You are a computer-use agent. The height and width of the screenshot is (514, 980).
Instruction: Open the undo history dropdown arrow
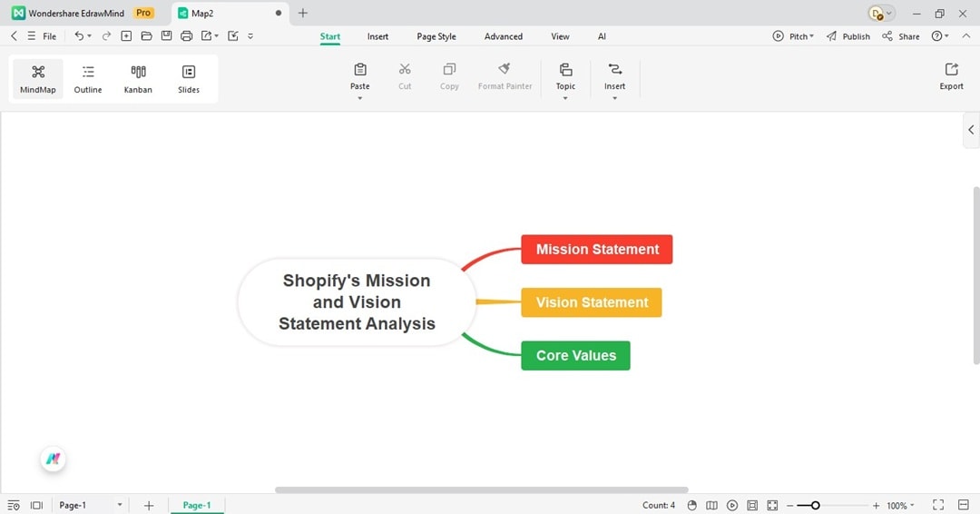[x=89, y=36]
